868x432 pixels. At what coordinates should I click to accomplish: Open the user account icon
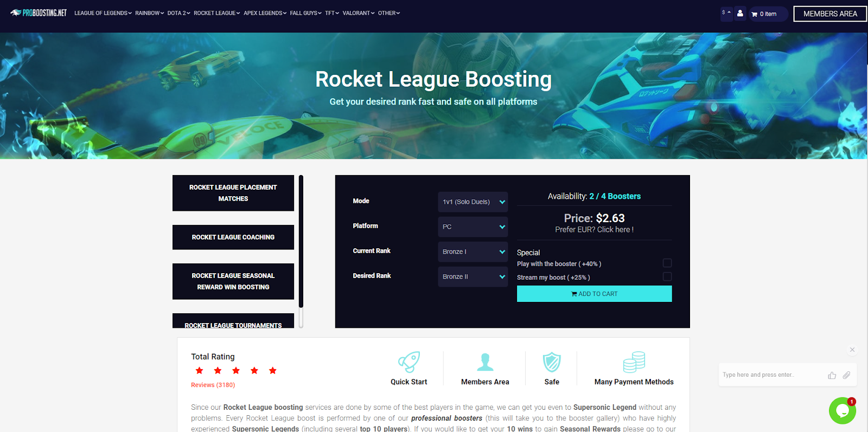[x=740, y=14]
